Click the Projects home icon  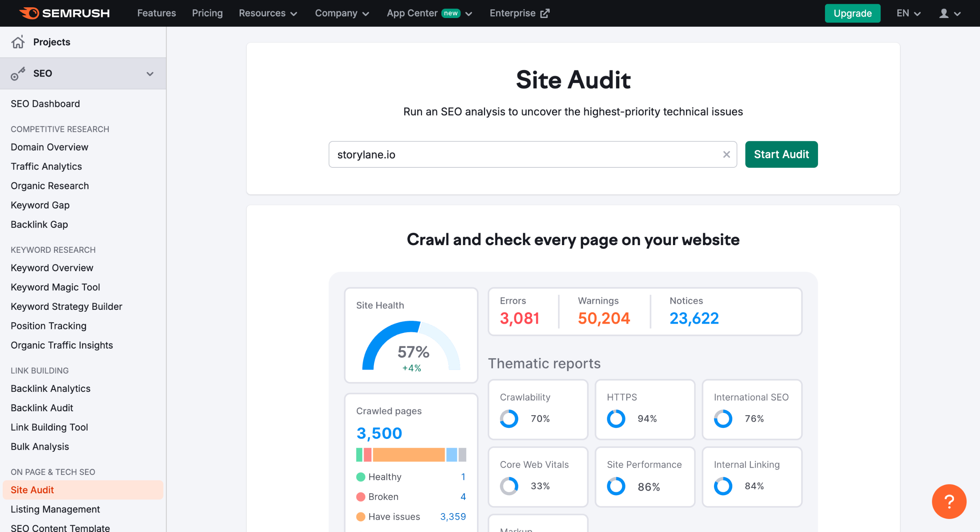[18, 42]
